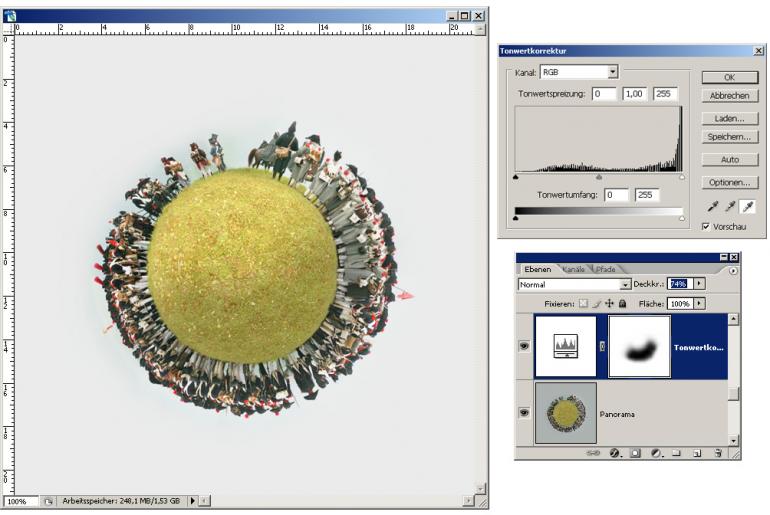
Task: Click the create new layer icon
Action: tap(697, 453)
